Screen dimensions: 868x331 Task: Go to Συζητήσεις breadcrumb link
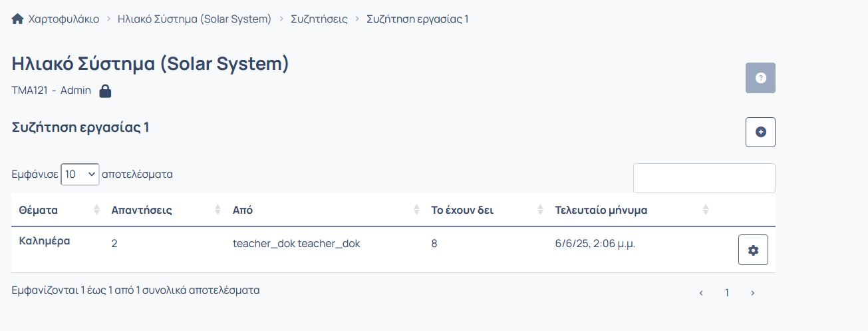tap(319, 19)
